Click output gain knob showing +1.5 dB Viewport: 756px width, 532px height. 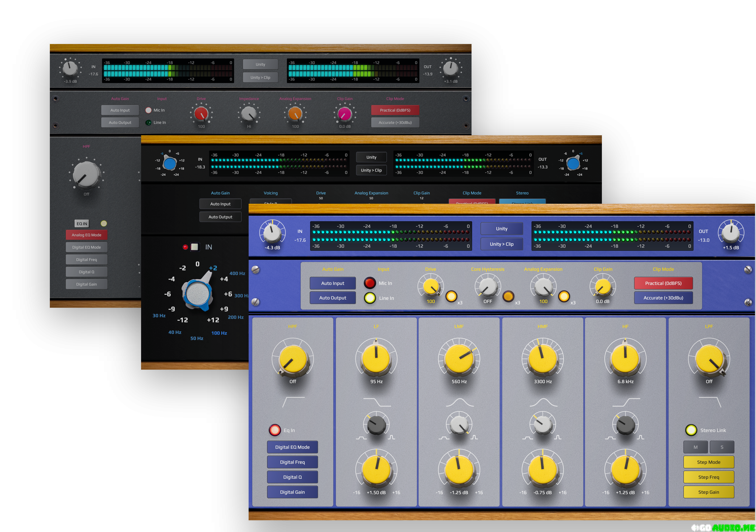coord(731,232)
